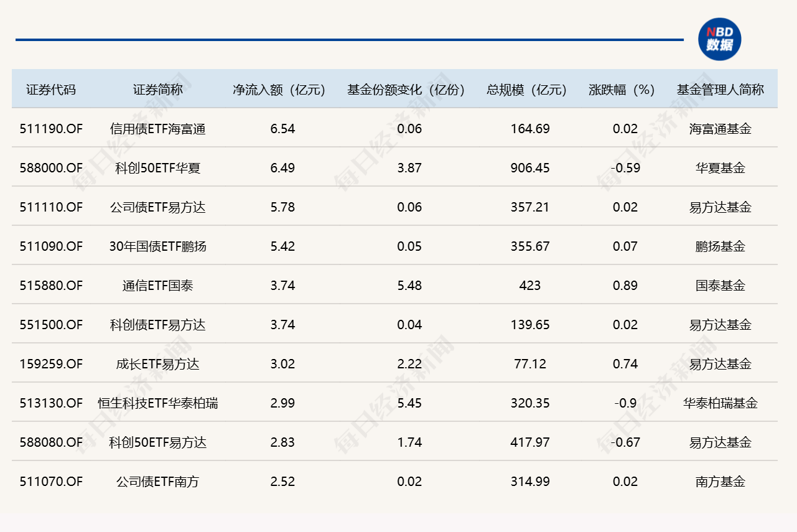Select the 基金管理人简称 column header

pyautogui.click(x=720, y=90)
